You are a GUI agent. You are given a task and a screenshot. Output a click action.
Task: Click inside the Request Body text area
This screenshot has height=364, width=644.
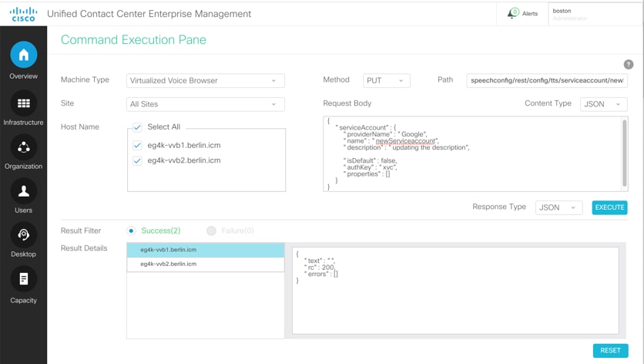coord(472,153)
